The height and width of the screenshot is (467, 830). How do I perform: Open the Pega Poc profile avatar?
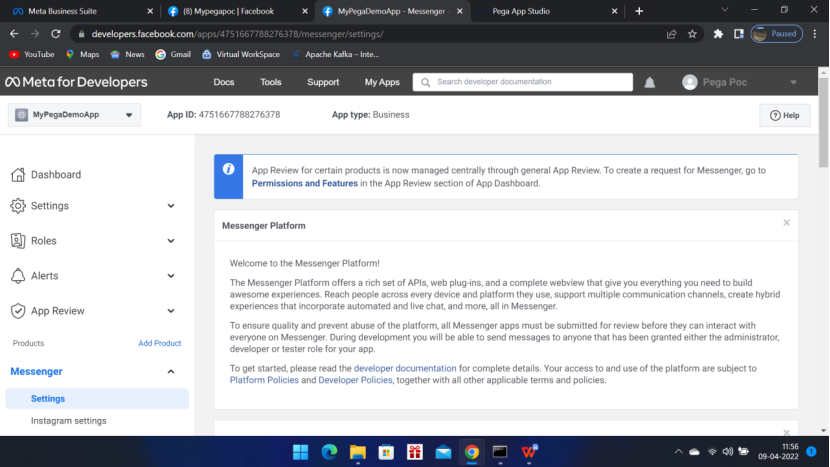click(x=689, y=82)
